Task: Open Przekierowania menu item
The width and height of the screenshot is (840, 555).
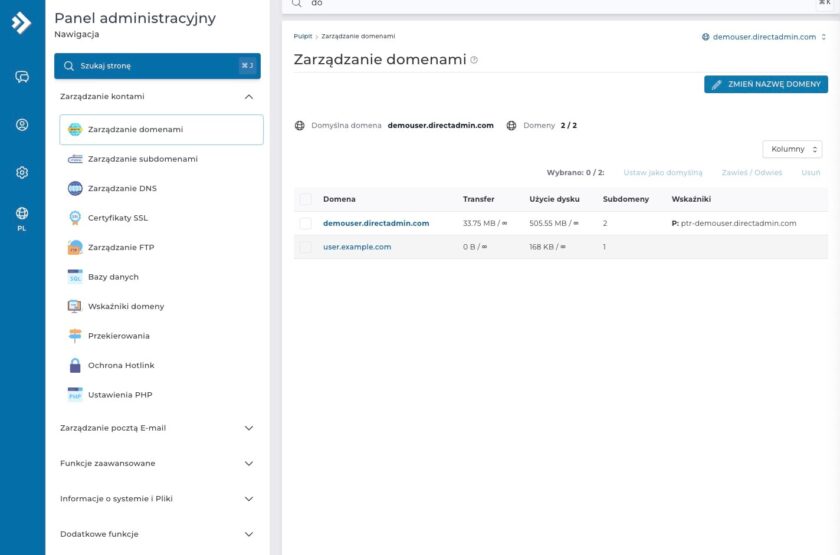Action: [161, 336]
